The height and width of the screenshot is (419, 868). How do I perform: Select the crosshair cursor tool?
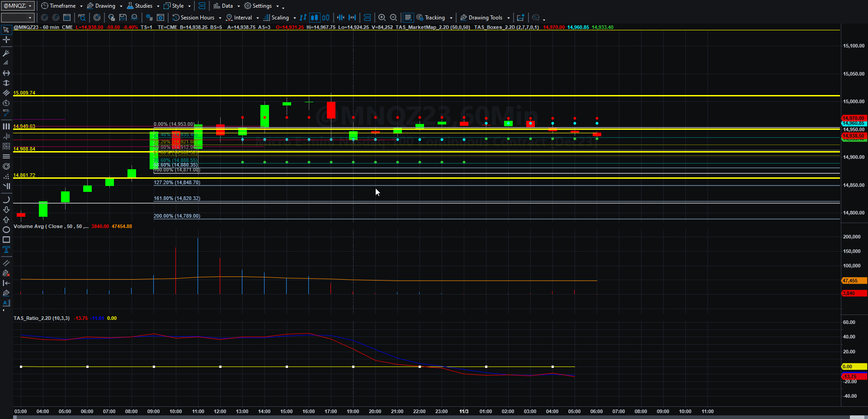coord(6,40)
